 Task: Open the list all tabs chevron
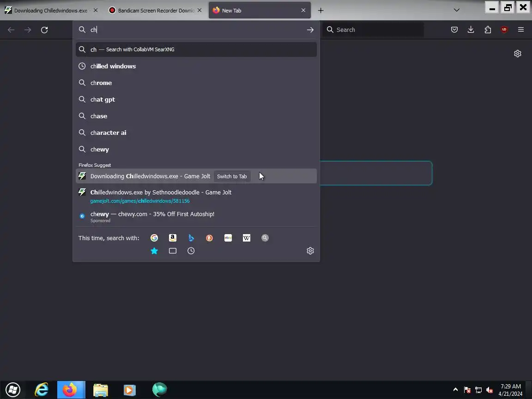(457, 10)
